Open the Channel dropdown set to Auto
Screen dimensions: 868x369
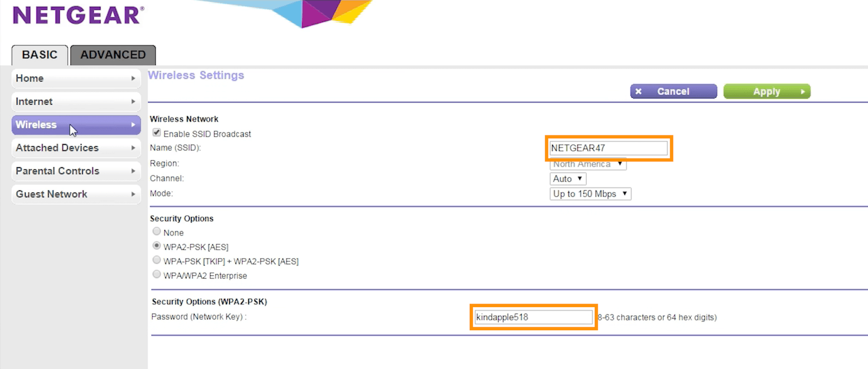[568, 179]
